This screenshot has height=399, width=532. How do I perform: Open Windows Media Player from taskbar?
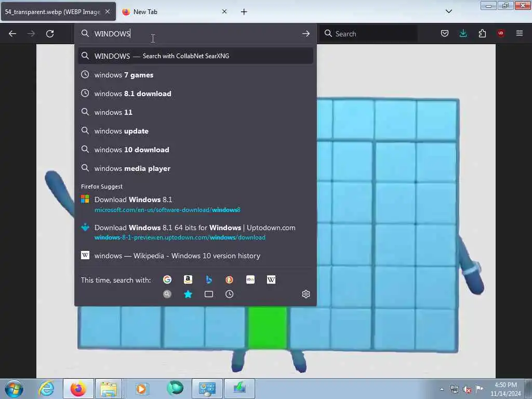coord(141,389)
